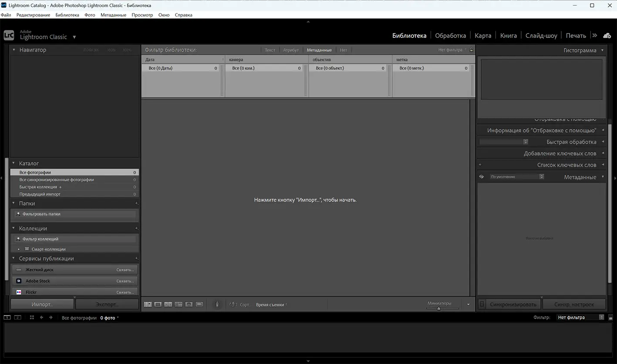Screen dimensions: 617x364
Task: Click the Импорт... button
Action: (x=42, y=304)
